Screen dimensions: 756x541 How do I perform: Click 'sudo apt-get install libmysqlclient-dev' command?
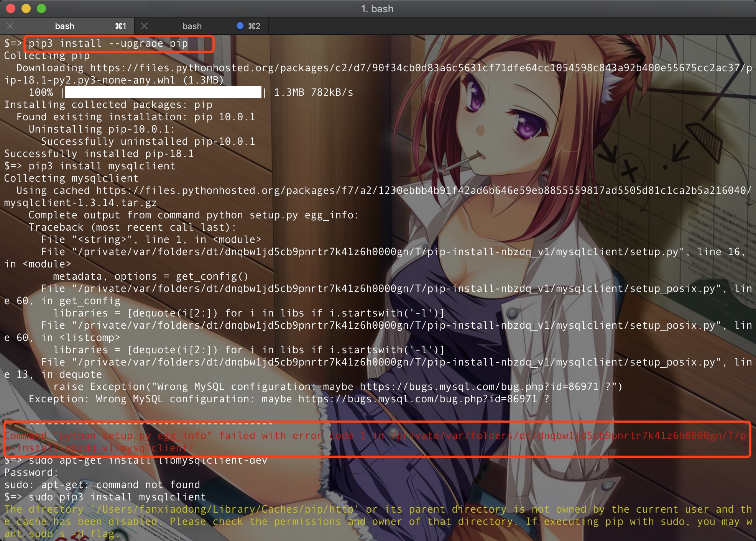148,460
